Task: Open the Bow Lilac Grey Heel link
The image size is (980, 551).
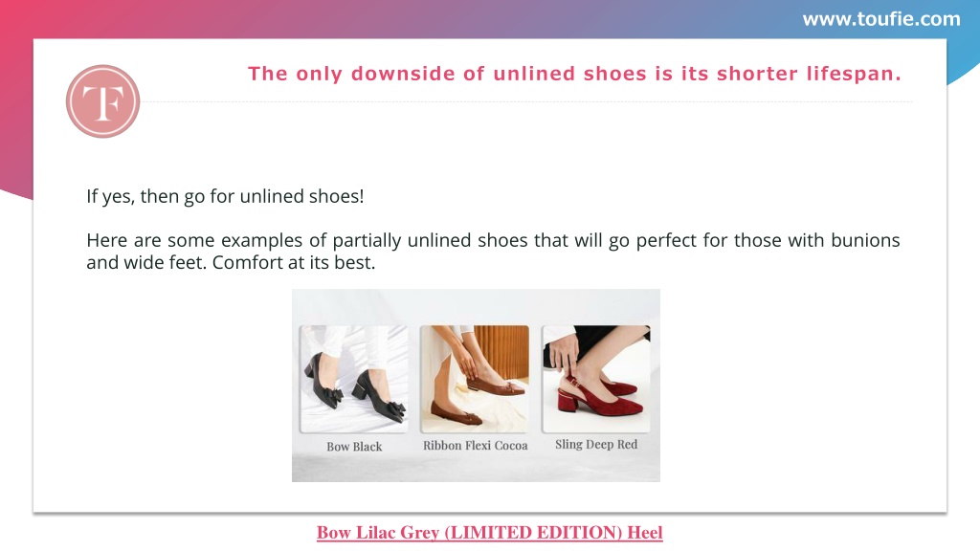Action: point(489,533)
